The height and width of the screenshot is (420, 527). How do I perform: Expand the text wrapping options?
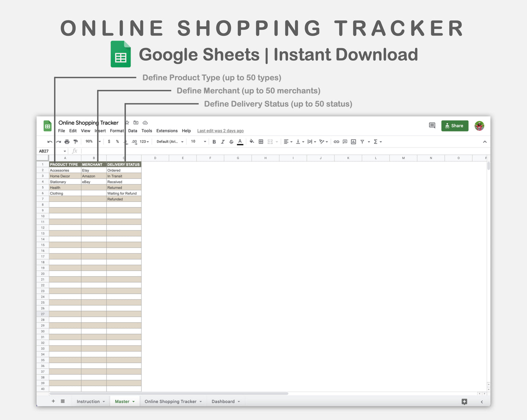(314, 141)
